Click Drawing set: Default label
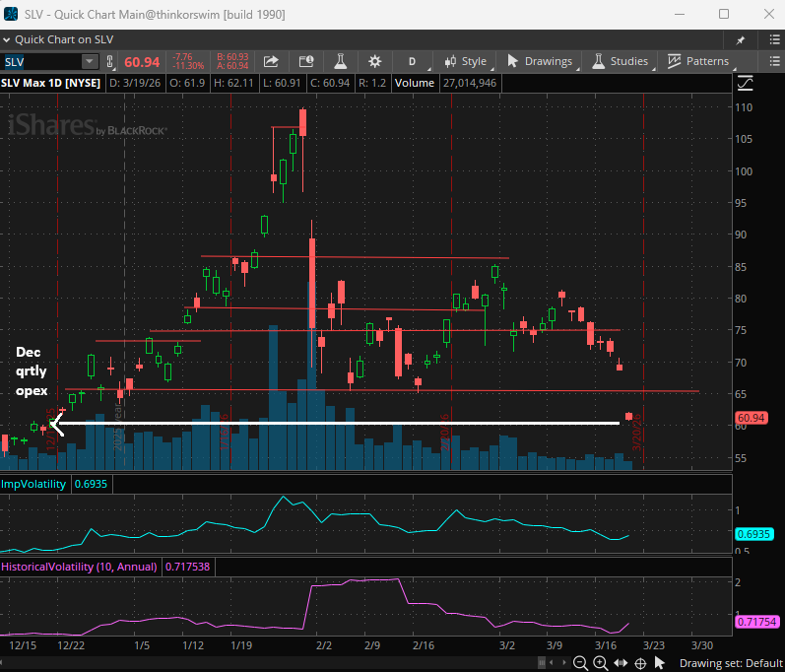 pyautogui.click(x=731, y=663)
